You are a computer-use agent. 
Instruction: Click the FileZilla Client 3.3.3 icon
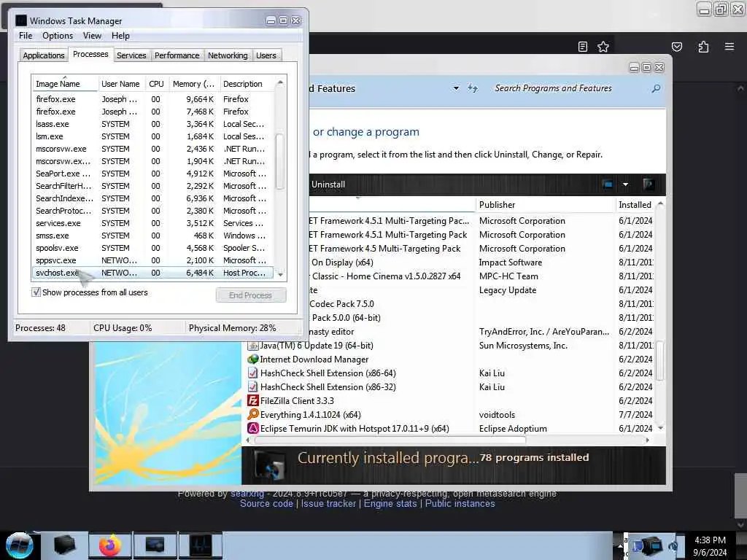coord(253,400)
